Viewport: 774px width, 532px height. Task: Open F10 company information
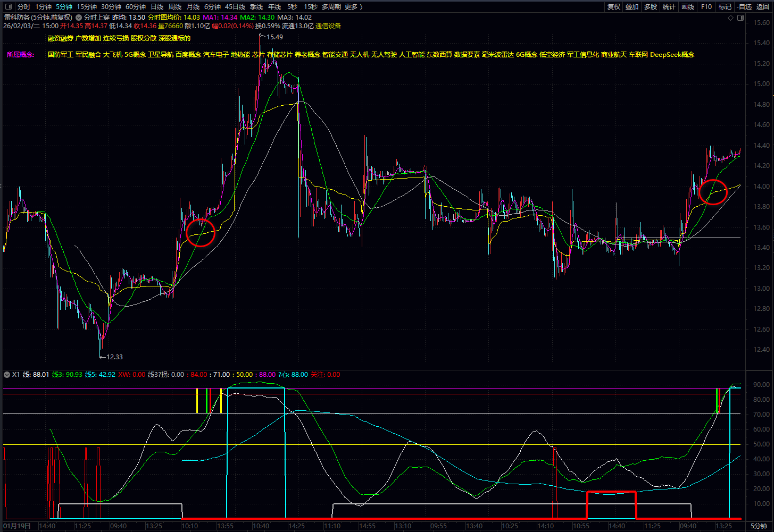[706, 7]
